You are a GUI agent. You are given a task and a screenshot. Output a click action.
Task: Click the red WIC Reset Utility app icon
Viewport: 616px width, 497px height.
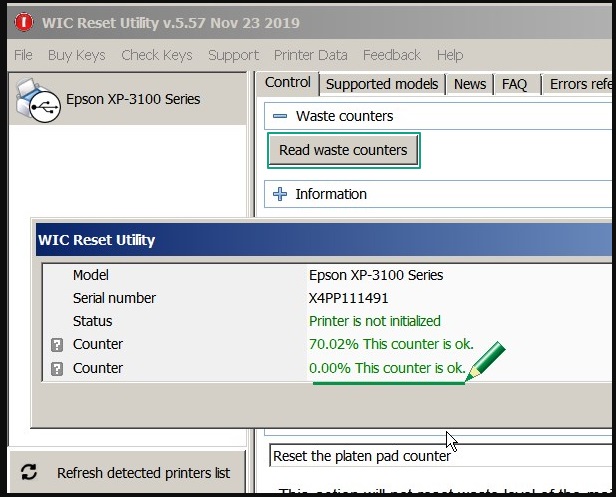[24, 22]
